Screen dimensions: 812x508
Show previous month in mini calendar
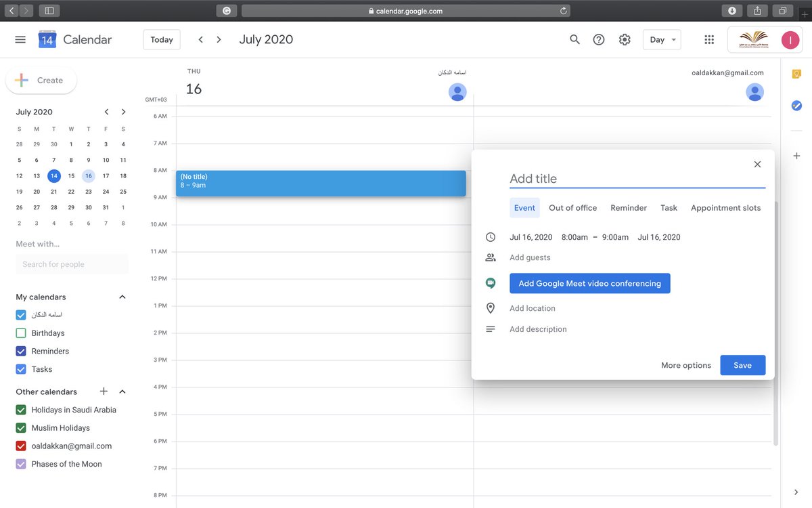point(106,112)
